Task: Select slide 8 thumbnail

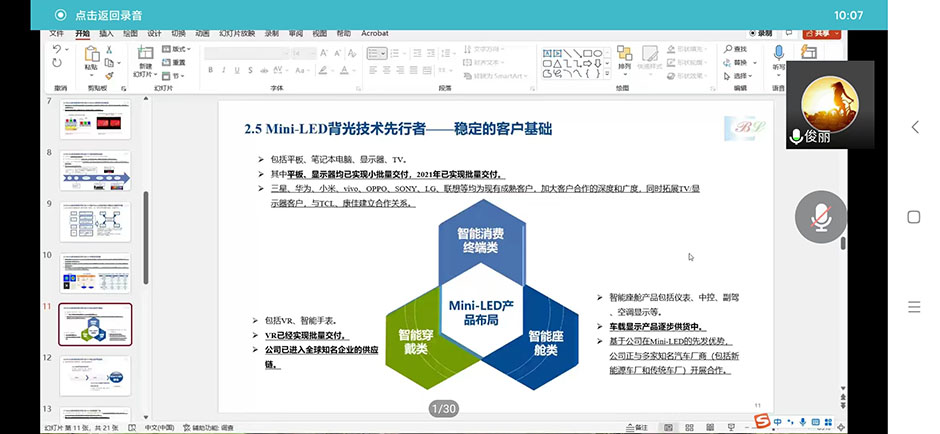Action: click(x=95, y=171)
